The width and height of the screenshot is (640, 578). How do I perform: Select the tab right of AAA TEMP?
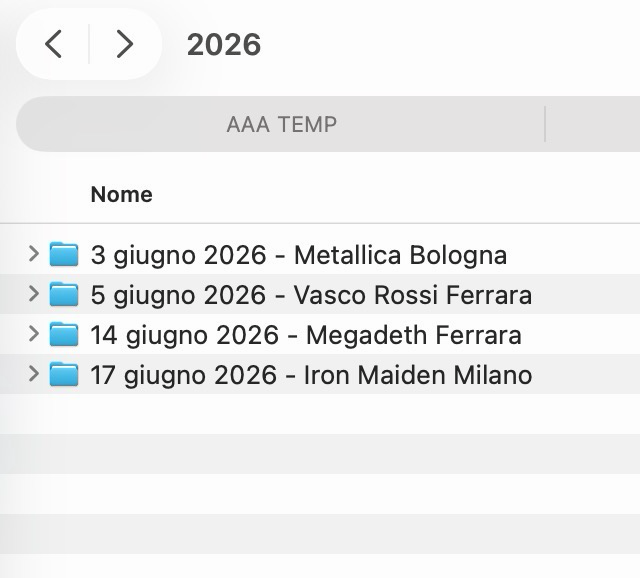click(595, 124)
